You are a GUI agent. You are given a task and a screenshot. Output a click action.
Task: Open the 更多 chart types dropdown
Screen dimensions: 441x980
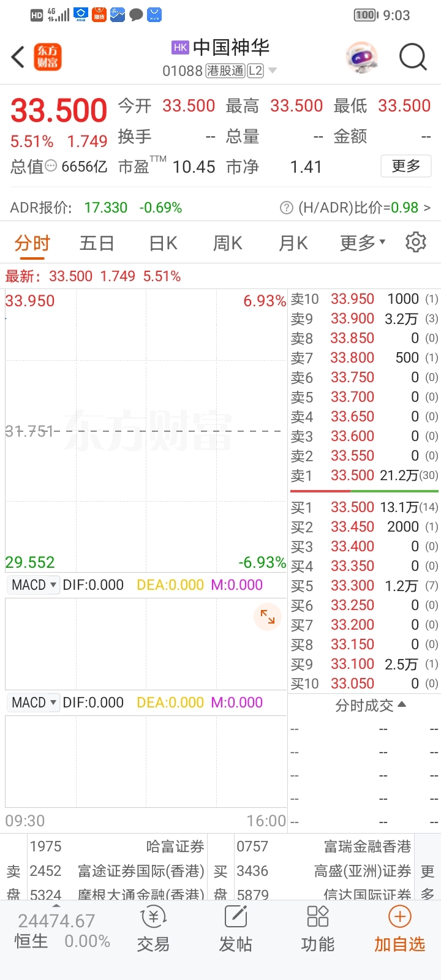pos(363,243)
